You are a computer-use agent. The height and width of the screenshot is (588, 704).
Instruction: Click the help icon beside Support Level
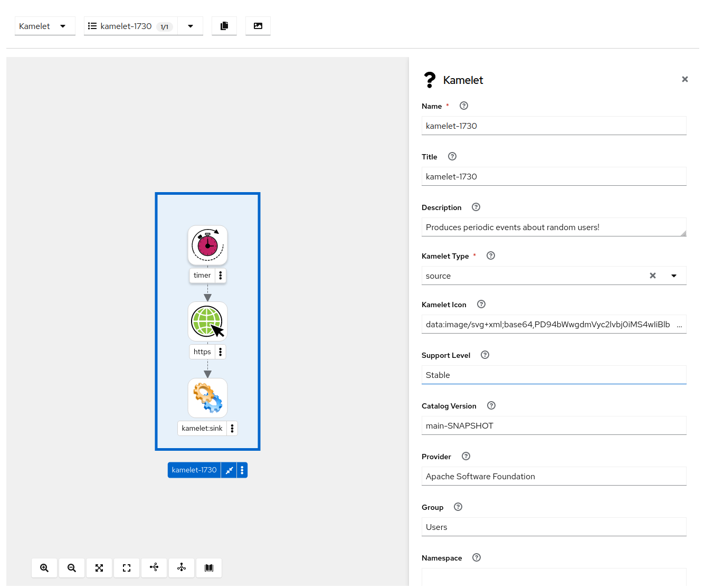[x=484, y=355]
